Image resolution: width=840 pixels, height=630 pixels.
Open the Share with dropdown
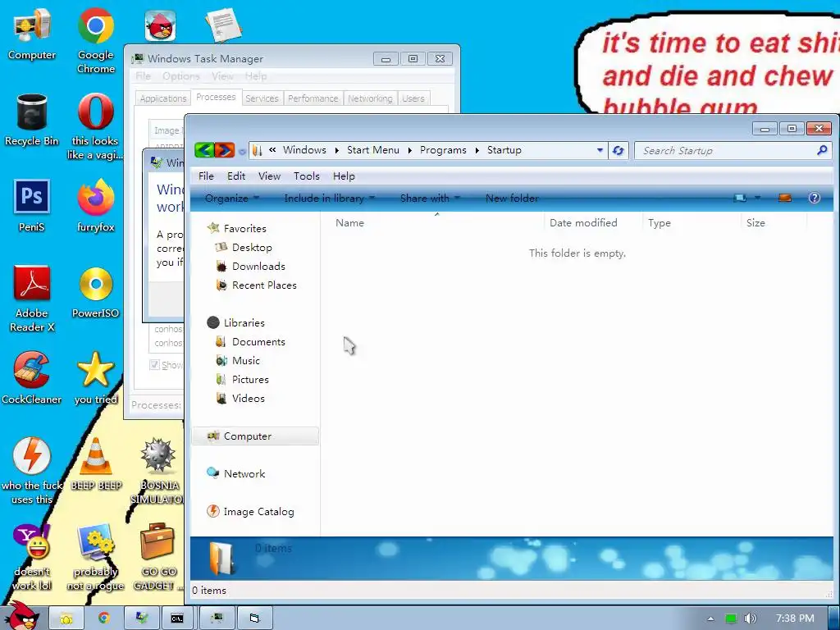pos(430,199)
